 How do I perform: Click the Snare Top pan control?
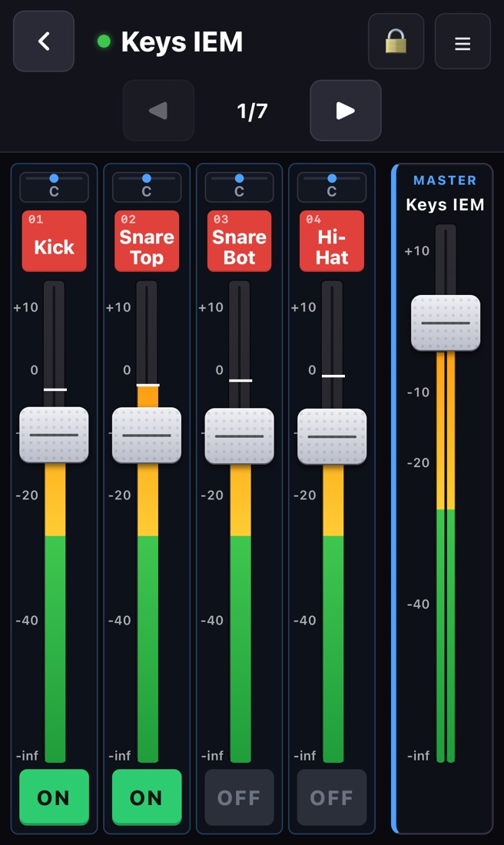coord(147,187)
